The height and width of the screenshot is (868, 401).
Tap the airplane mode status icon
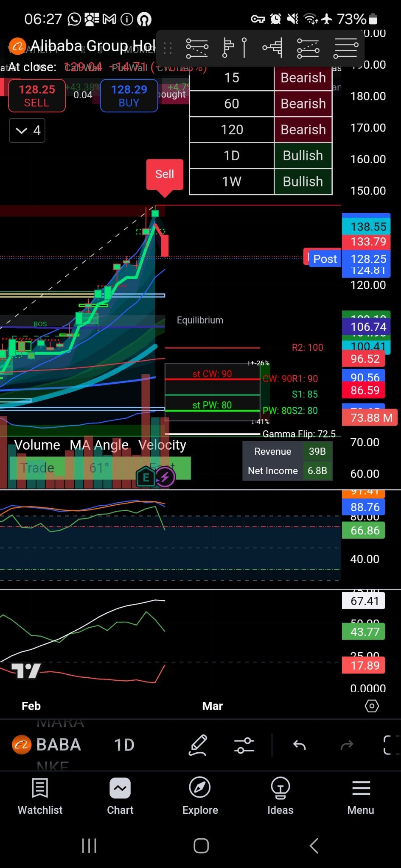(327, 19)
